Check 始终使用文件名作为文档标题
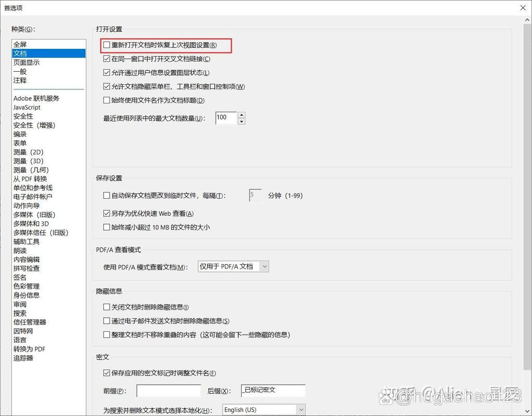The width and height of the screenshot is (532, 416). pos(107,100)
